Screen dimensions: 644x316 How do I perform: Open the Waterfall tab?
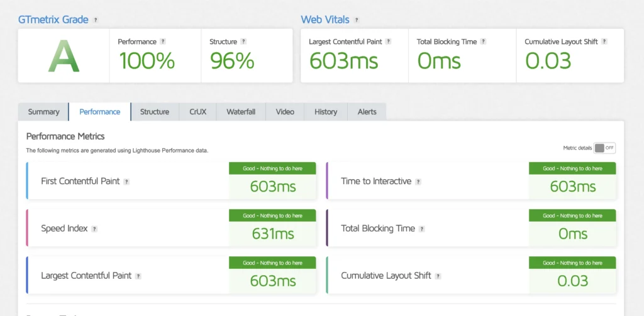click(241, 112)
